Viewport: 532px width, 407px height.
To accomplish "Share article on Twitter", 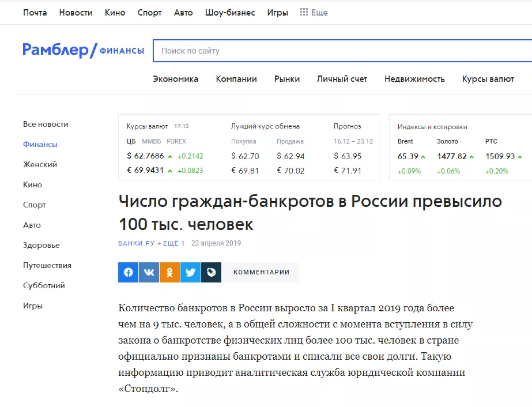I will tap(190, 272).
